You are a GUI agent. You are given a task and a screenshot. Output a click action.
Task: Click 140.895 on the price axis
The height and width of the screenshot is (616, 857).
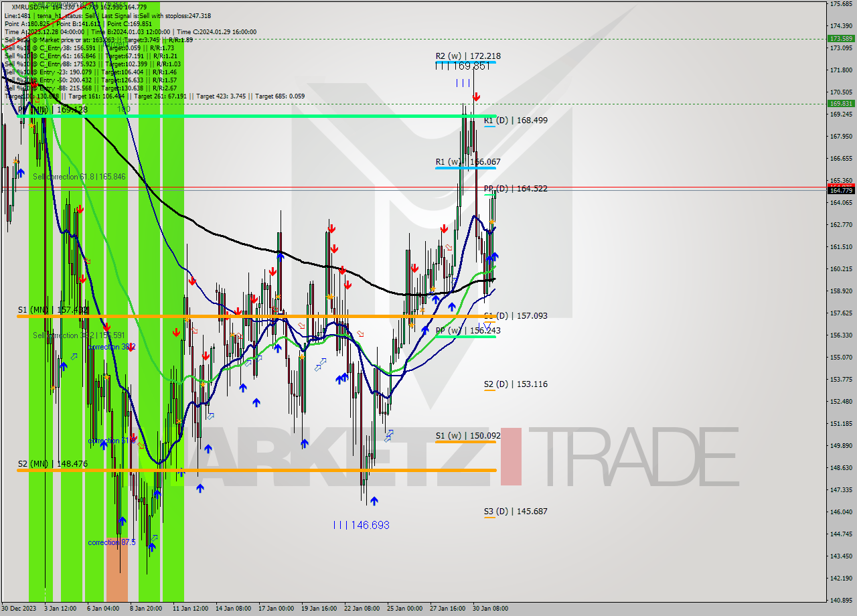click(x=841, y=600)
